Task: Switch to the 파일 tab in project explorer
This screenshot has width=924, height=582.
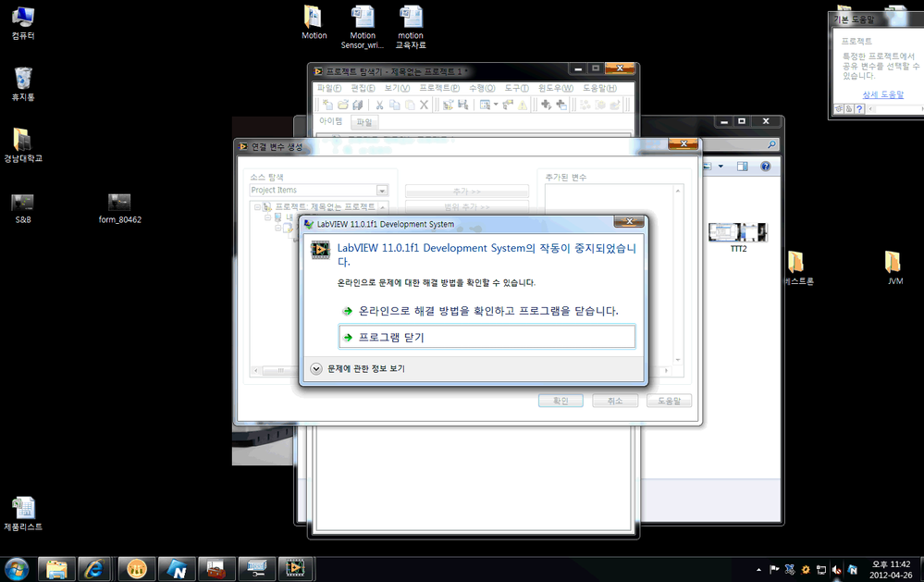Action: coord(364,122)
